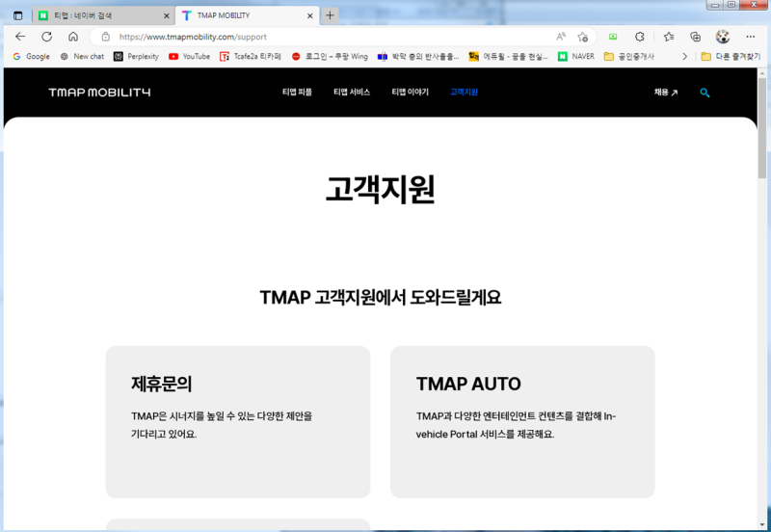Open the favorites list

point(669,37)
